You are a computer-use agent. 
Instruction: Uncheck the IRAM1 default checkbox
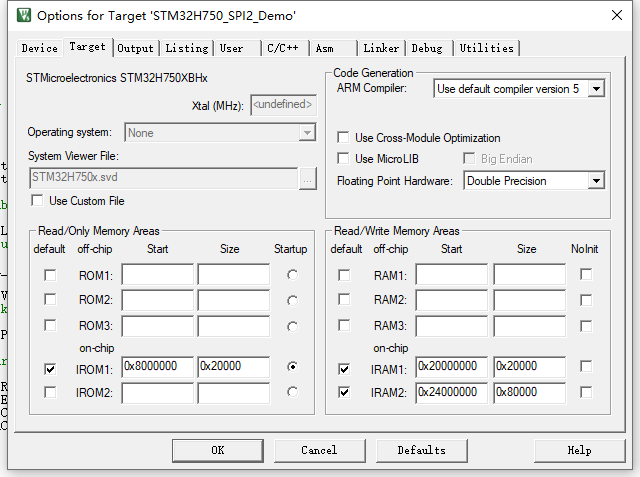344,369
